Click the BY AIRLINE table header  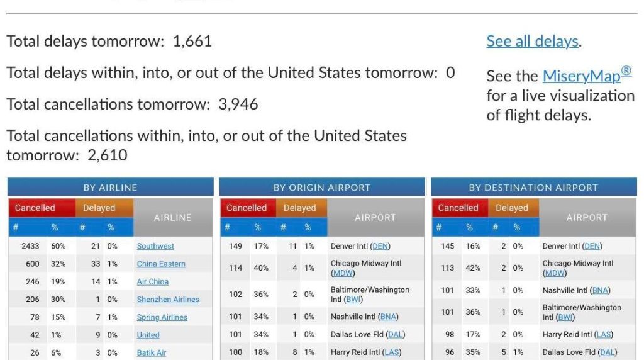pyautogui.click(x=111, y=188)
